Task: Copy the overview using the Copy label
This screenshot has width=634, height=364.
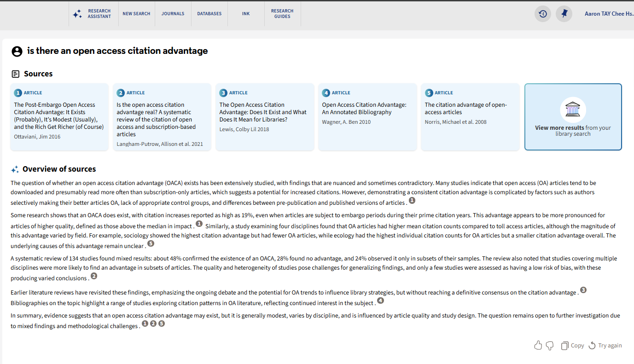Action: pyautogui.click(x=577, y=346)
